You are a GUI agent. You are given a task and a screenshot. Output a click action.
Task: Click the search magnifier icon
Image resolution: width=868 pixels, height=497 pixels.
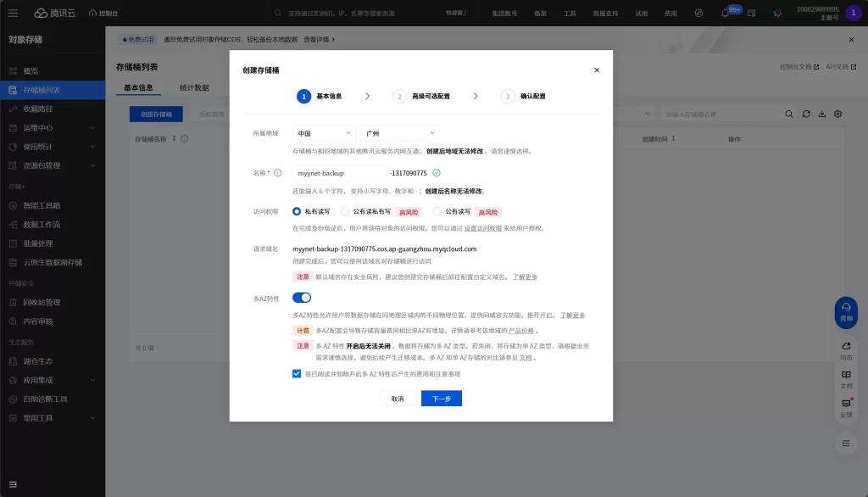click(789, 113)
